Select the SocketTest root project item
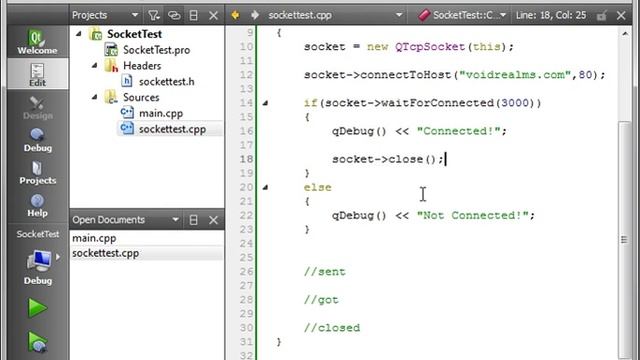640x360 pixels. pyautogui.click(x=134, y=34)
